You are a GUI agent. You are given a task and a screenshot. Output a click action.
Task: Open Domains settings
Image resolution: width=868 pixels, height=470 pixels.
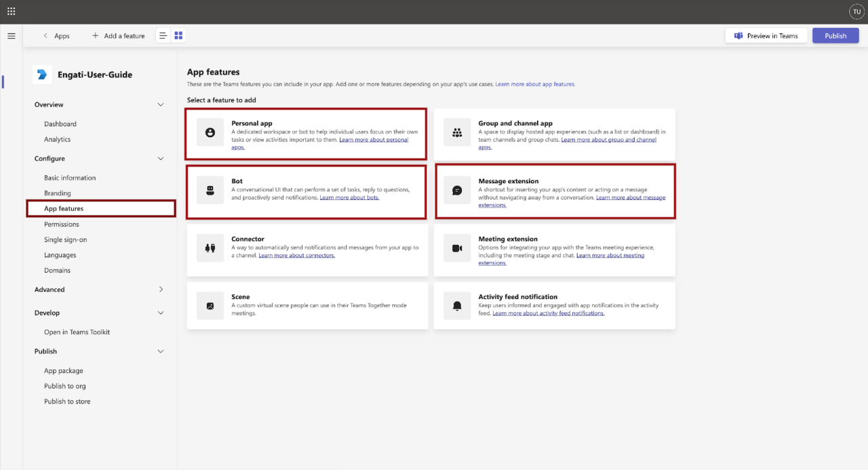click(x=58, y=271)
